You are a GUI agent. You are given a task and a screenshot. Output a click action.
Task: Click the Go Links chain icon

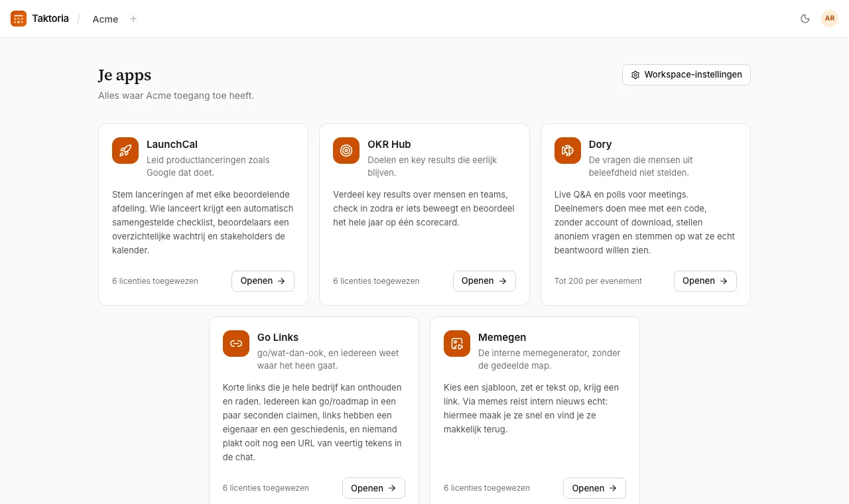click(x=236, y=344)
